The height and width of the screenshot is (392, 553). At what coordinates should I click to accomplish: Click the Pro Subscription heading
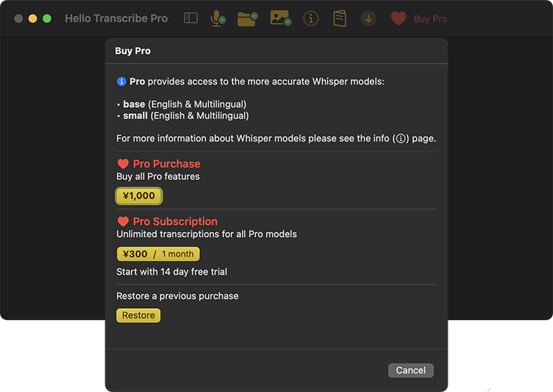(x=175, y=221)
